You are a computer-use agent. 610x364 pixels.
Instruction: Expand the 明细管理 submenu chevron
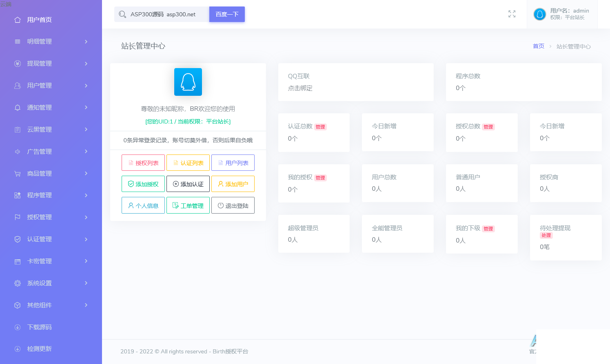(86, 42)
